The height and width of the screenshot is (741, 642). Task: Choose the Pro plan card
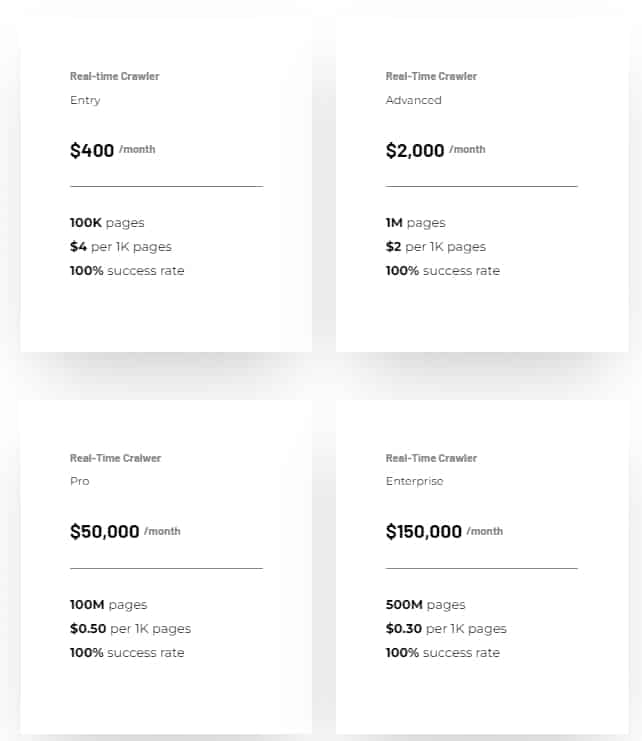tap(166, 567)
